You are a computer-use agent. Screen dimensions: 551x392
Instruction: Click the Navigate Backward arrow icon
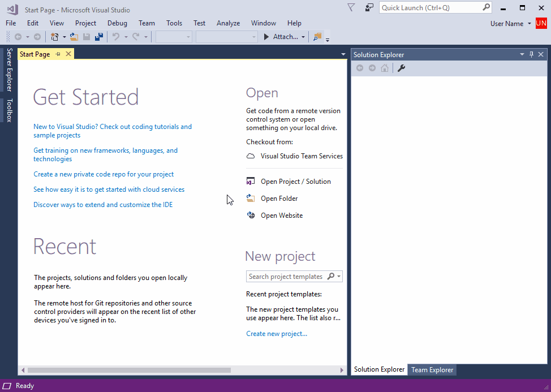19,36
